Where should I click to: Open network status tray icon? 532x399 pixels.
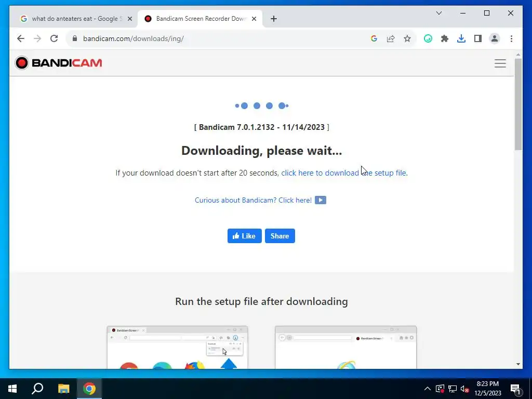(x=453, y=389)
